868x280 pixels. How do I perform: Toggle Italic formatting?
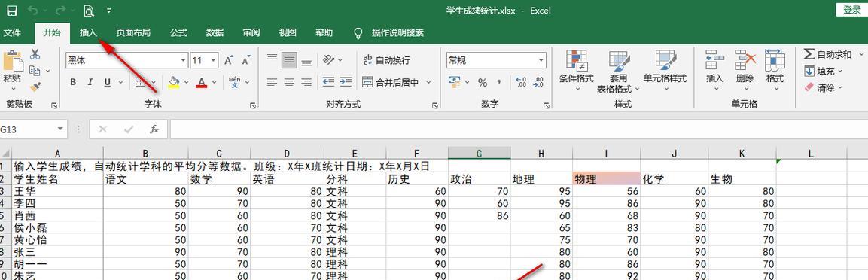coord(90,82)
